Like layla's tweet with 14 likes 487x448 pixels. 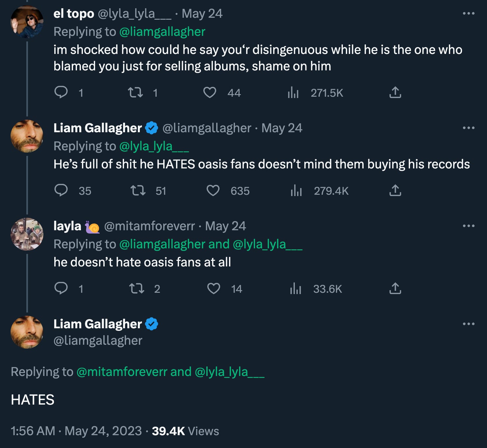214,288
